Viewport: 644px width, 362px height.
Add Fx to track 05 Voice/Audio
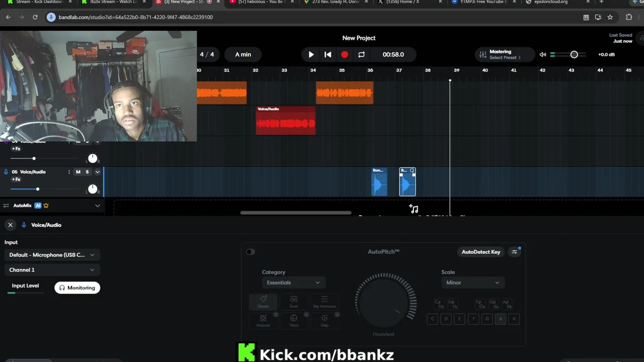16,179
